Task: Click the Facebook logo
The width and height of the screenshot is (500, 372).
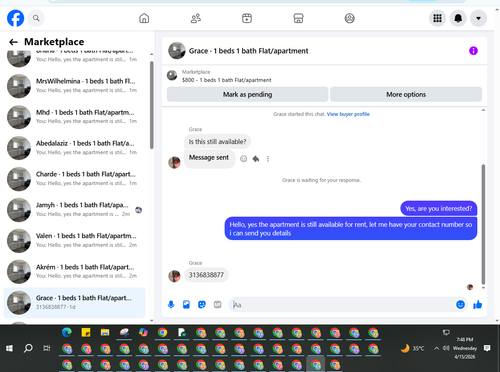Action: (x=15, y=18)
